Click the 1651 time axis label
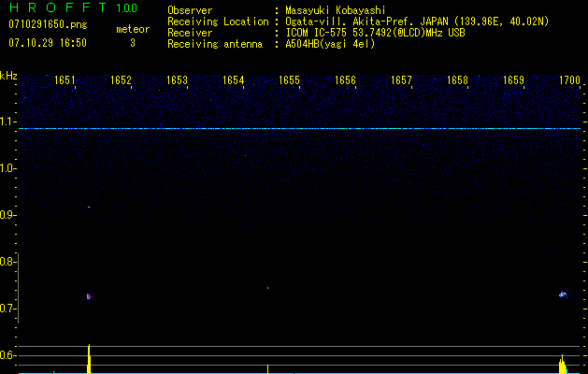The width and height of the screenshot is (588, 374). [65, 80]
